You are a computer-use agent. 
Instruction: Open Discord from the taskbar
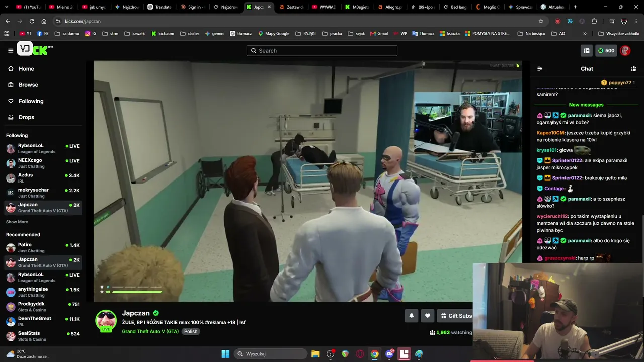point(389,354)
